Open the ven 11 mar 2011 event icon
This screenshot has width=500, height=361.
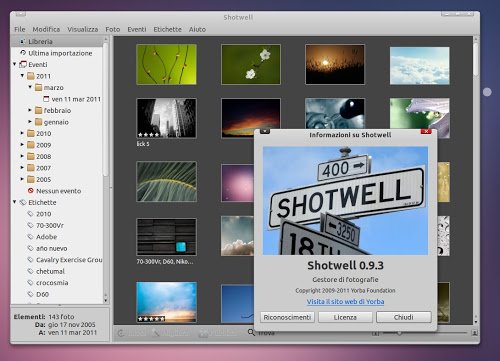click(x=46, y=99)
